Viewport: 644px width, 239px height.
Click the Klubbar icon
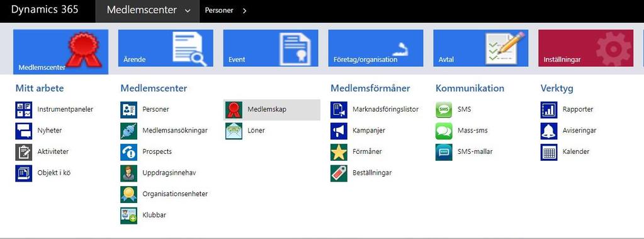click(x=128, y=215)
